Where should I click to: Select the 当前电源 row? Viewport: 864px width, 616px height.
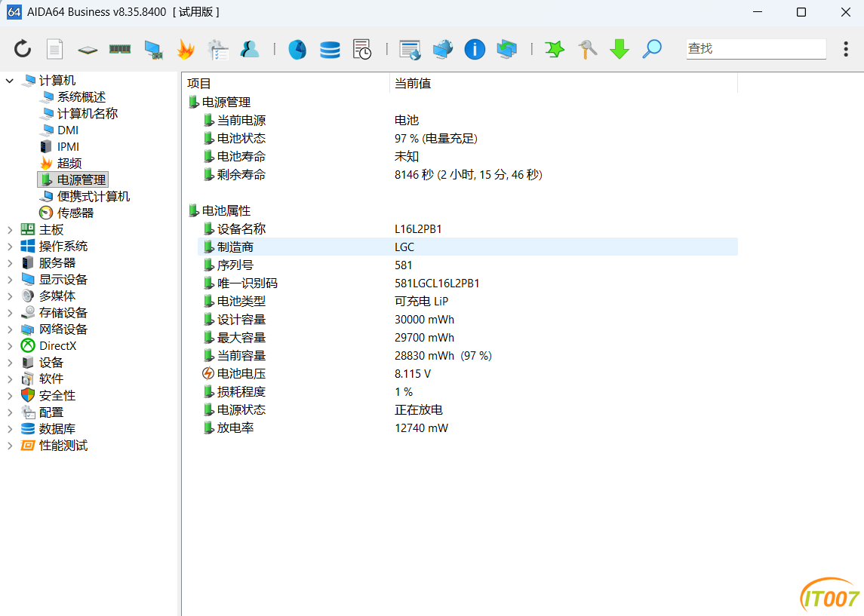pos(468,120)
